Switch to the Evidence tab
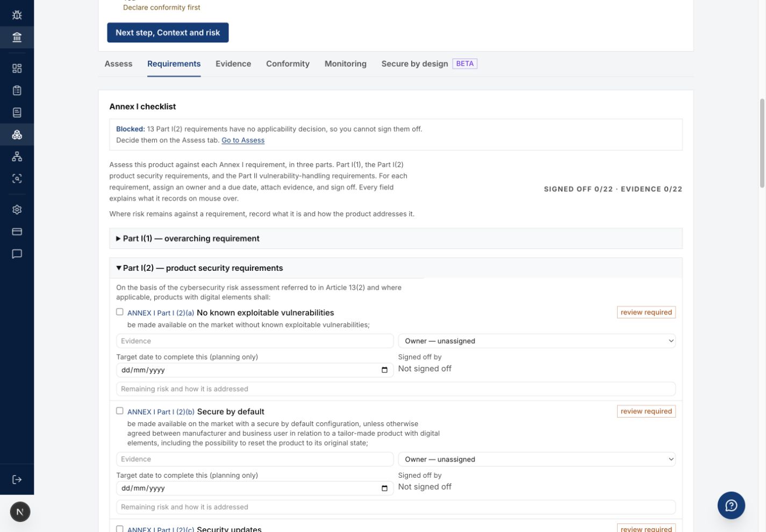 pyautogui.click(x=233, y=63)
